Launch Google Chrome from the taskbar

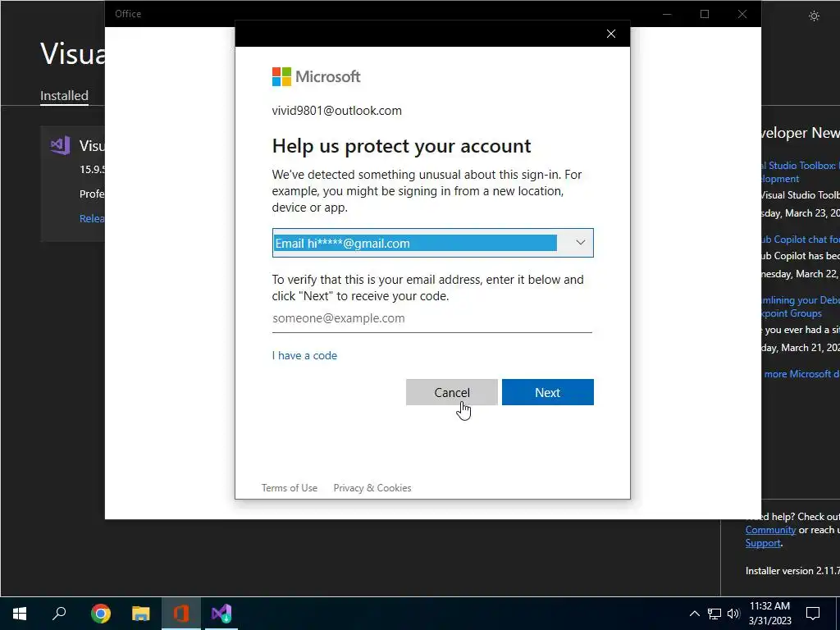[x=100, y=614]
